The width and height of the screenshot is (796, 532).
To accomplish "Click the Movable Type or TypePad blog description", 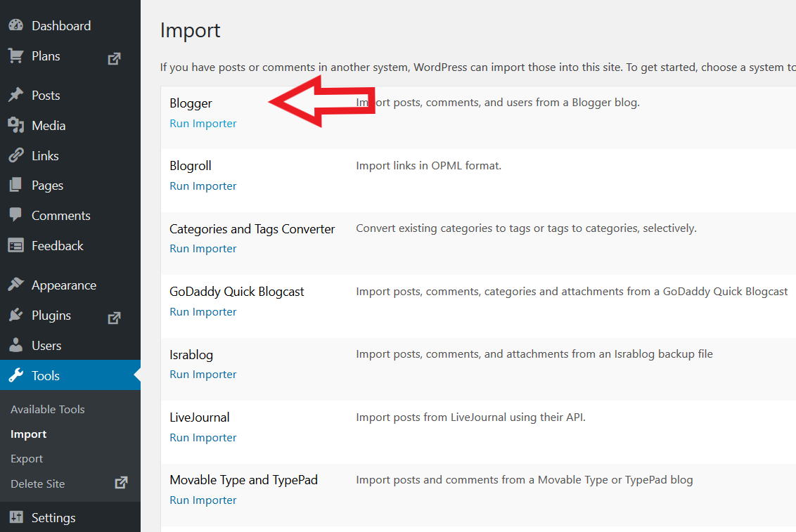I will pyautogui.click(x=525, y=480).
